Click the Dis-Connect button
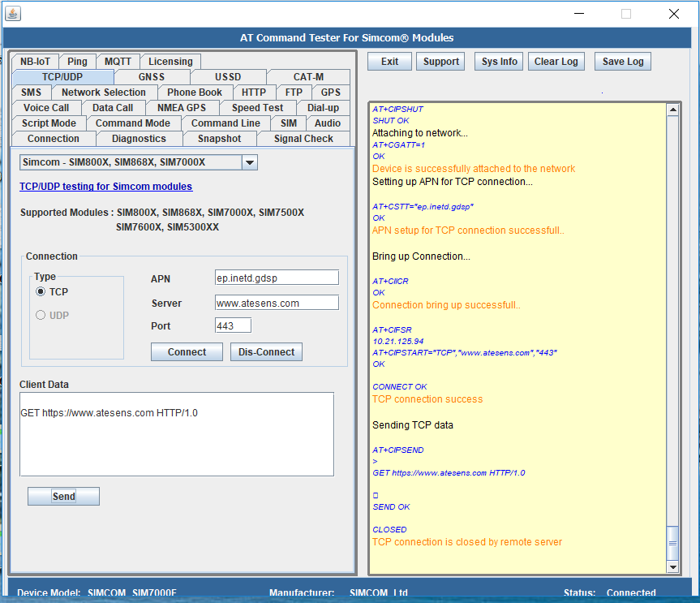 coord(267,352)
